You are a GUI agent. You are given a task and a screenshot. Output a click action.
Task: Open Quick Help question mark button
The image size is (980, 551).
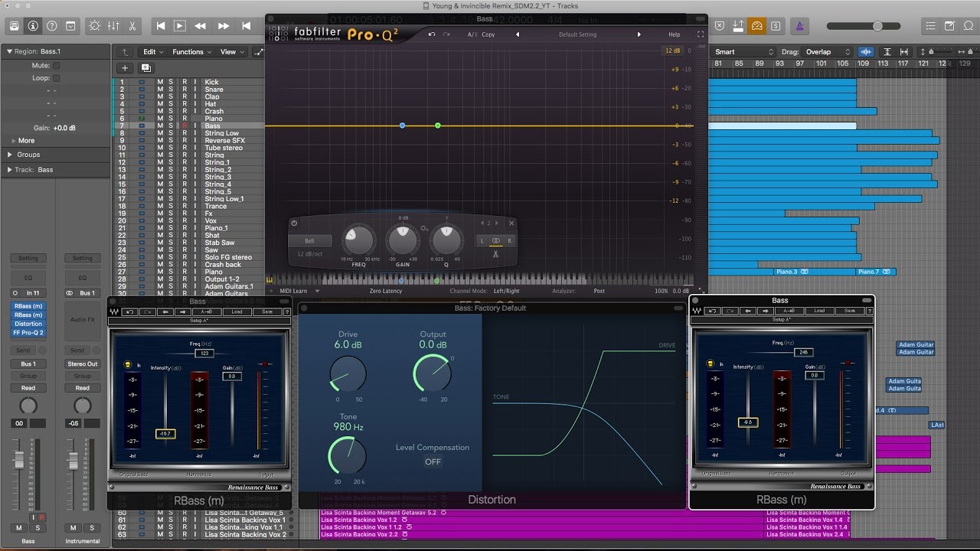51,25
